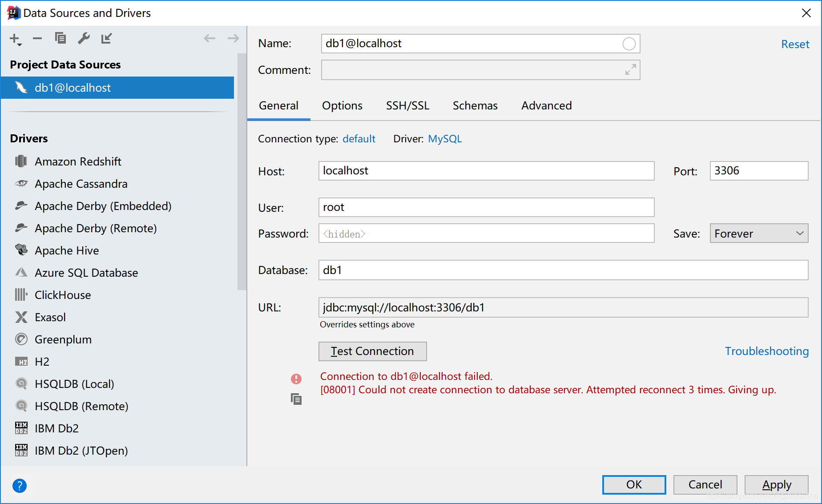Select the Exasol driver
822x504 pixels.
(x=117, y=317)
